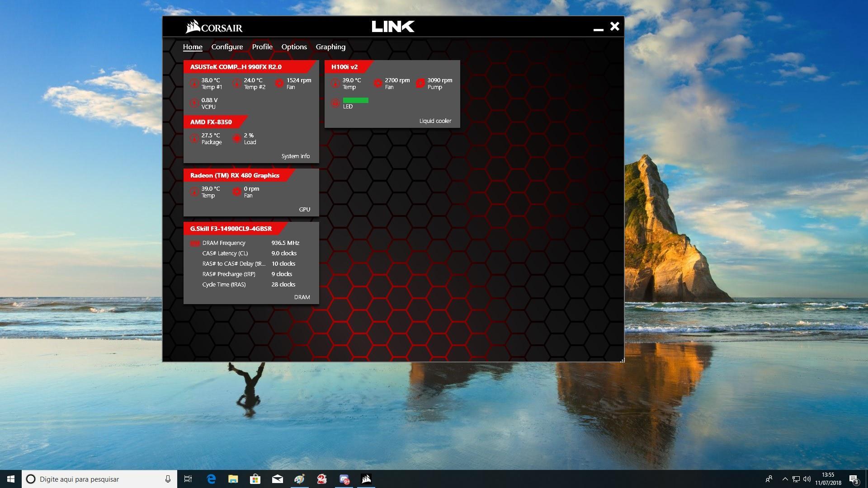
Task: Open Task View on the taskbar
Action: [188, 479]
